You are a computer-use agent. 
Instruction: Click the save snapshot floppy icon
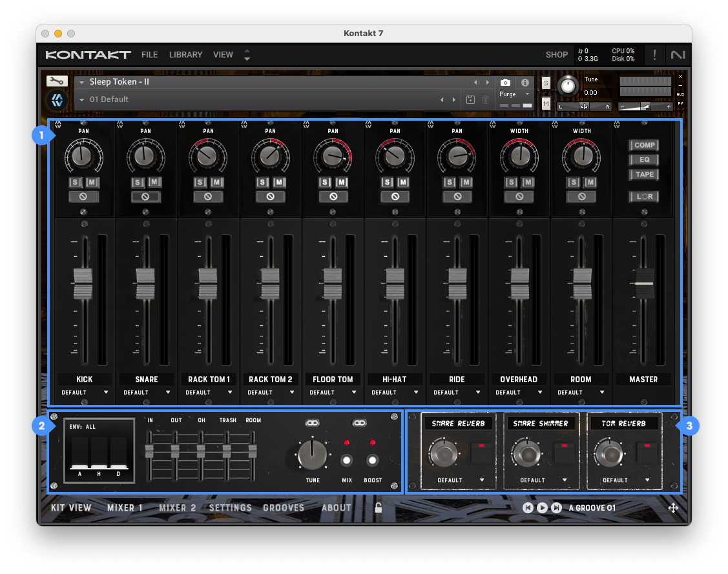point(470,99)
